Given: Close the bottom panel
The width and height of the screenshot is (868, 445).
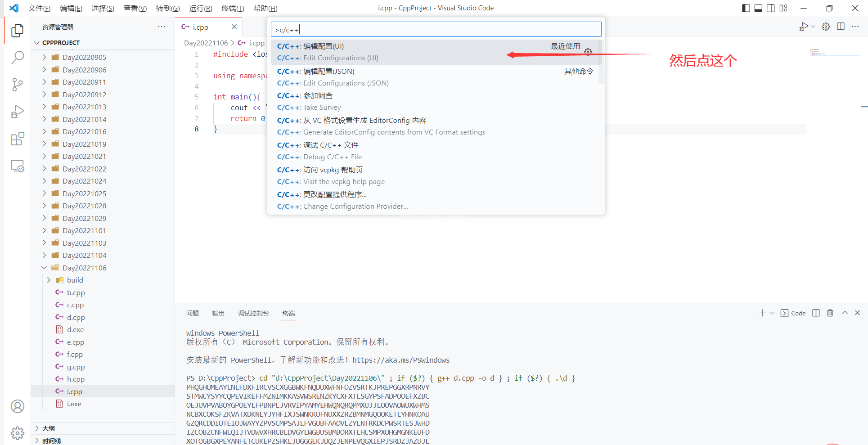Looking at the screenshot, I should click(857, 313).
